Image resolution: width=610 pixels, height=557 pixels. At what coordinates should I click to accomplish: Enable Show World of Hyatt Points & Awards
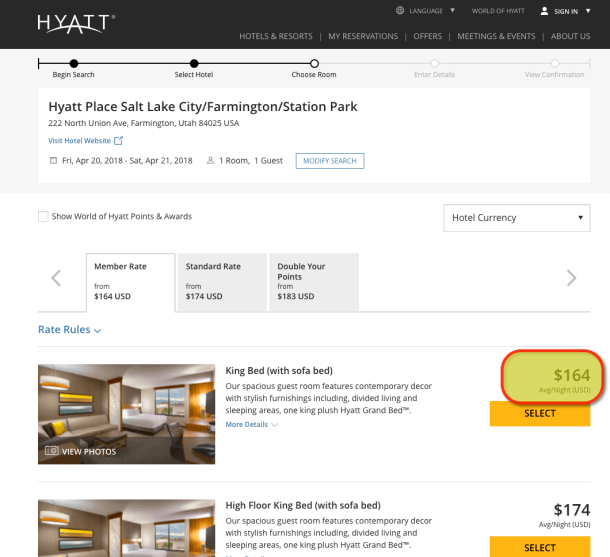coord(43,216)
